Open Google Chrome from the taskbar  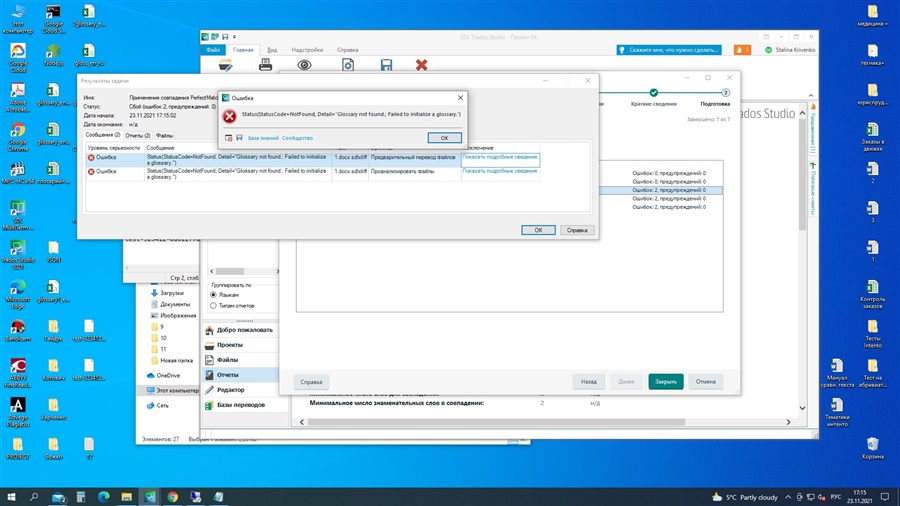tap(172, 497)
